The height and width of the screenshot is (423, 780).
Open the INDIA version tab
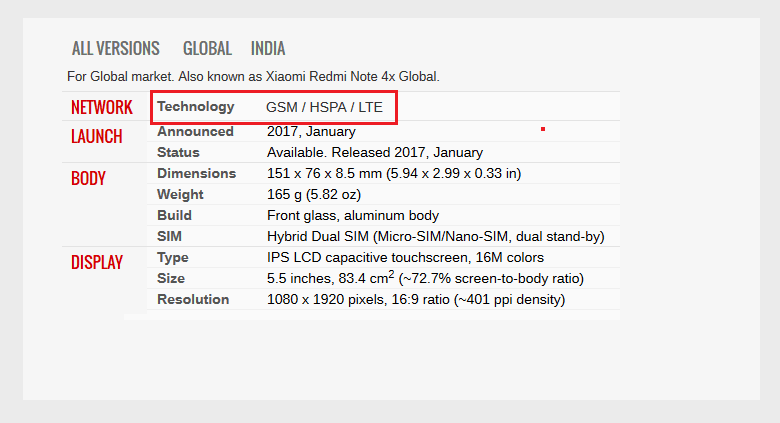tap(268, 49)
